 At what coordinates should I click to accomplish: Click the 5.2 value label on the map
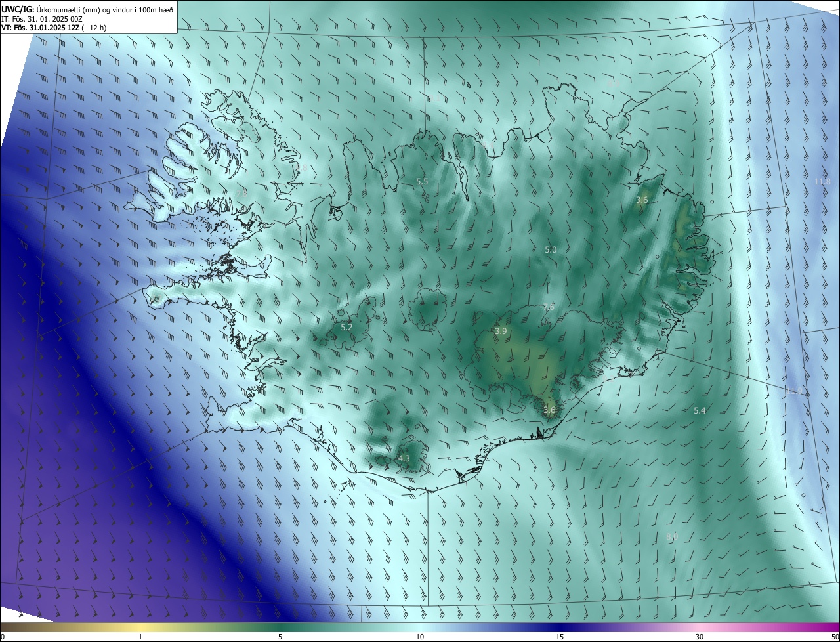coord(346,327)
